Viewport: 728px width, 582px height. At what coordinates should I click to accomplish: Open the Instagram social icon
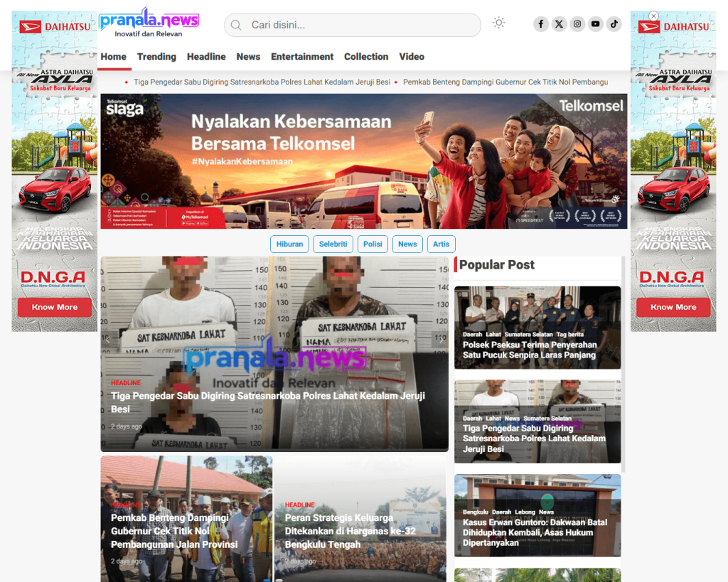point(577,24)
